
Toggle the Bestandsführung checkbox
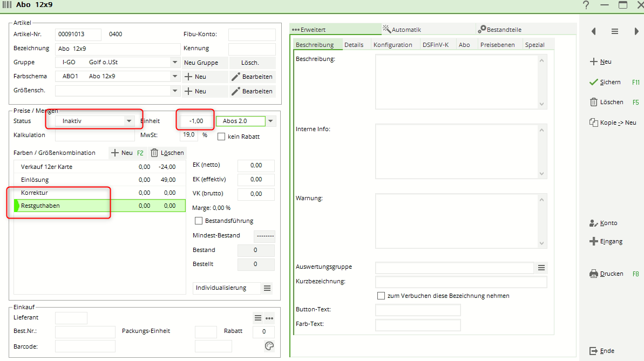pyautogui.click(x=199, y=221)
